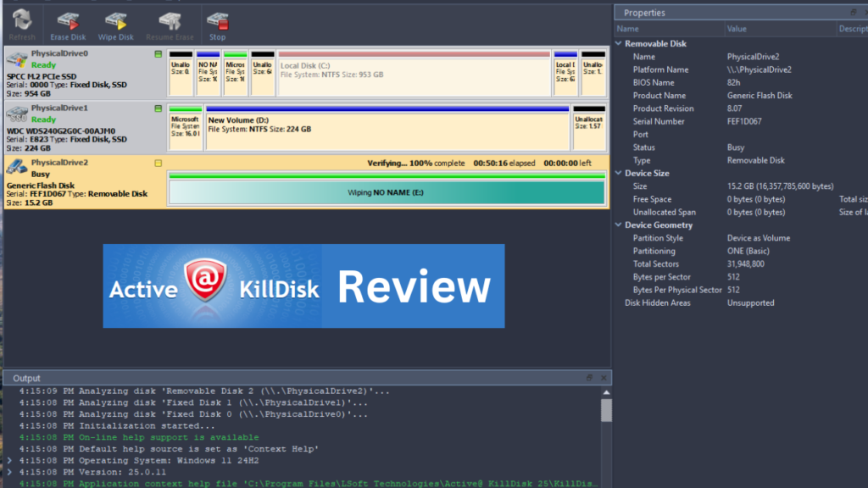Image resolution: width=868 pixels, height=488 pixels.
Task: Close the Output panel
Action: tap(604, 377)
